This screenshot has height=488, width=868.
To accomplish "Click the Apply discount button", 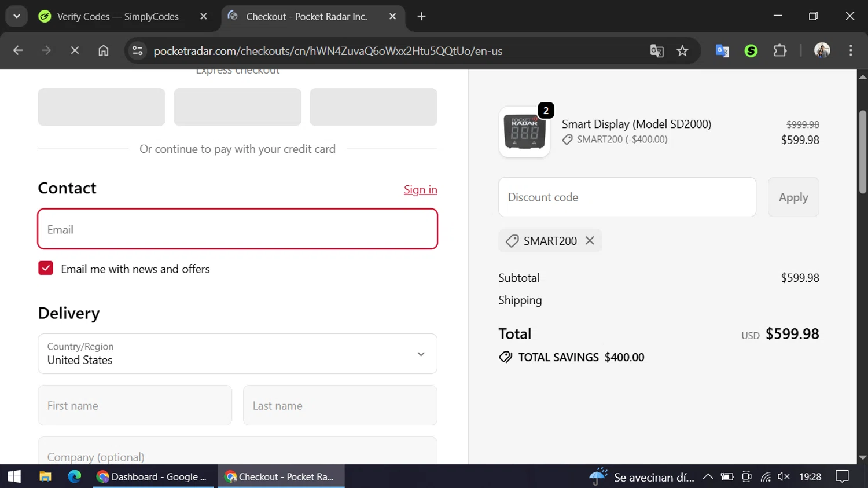I will [793, 197].
